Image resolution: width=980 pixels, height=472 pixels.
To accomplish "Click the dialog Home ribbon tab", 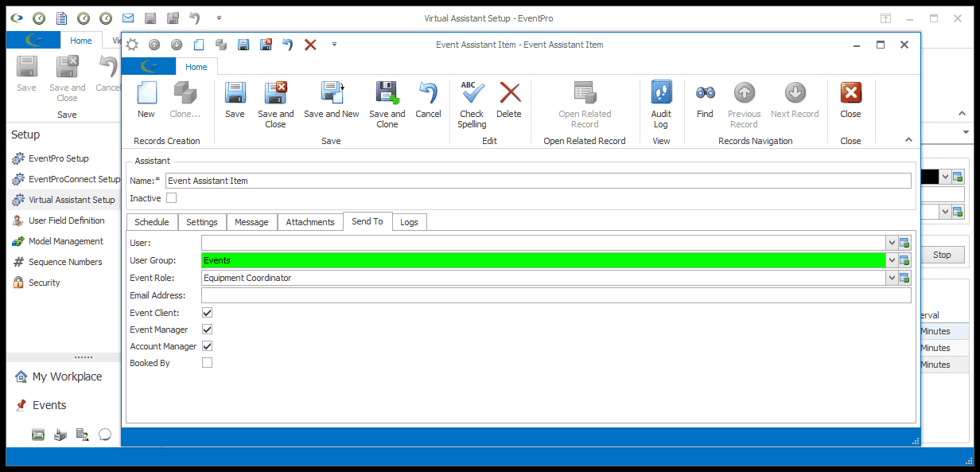I will pos(196,67).
